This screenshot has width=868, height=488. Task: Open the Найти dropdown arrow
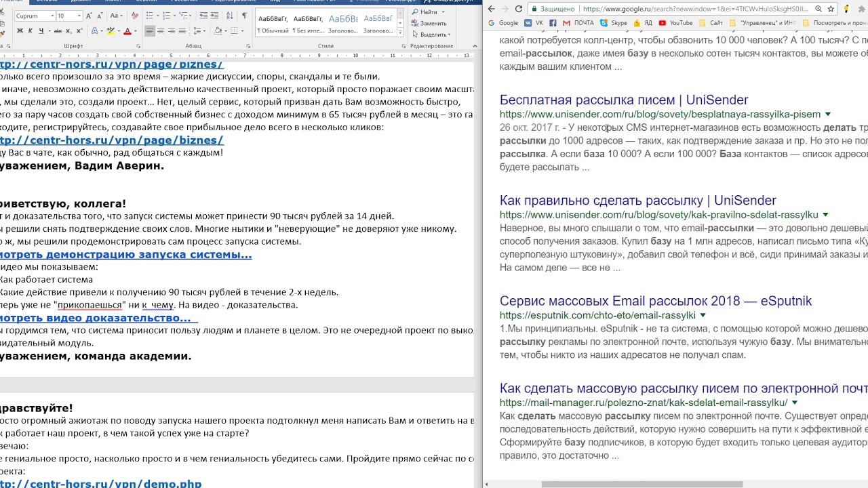coord(443,12)
